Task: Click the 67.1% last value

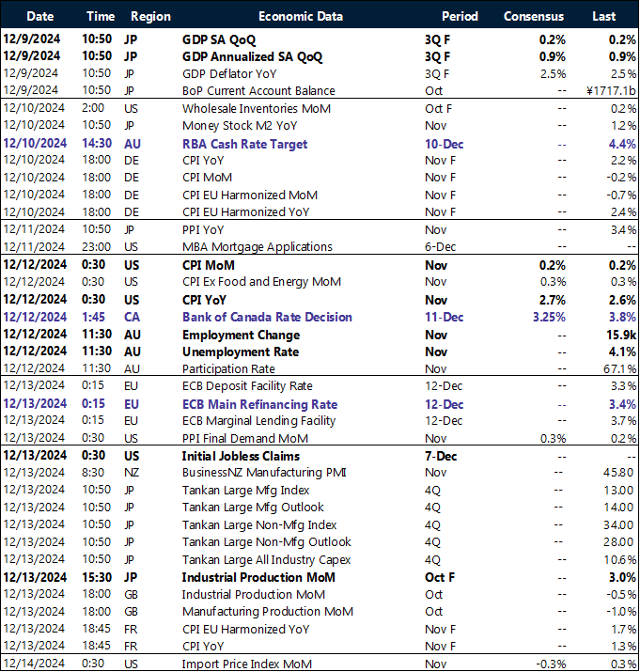Action: click(x=620, y=369)
